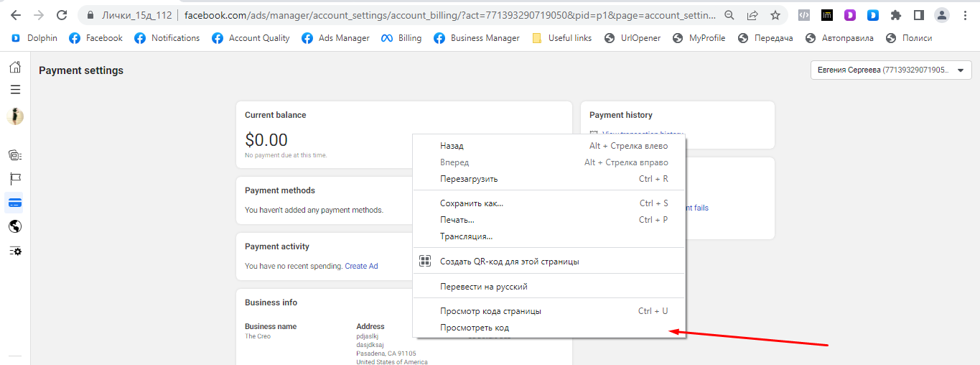Open the Автоправила bookmark

tap(840, 38)
